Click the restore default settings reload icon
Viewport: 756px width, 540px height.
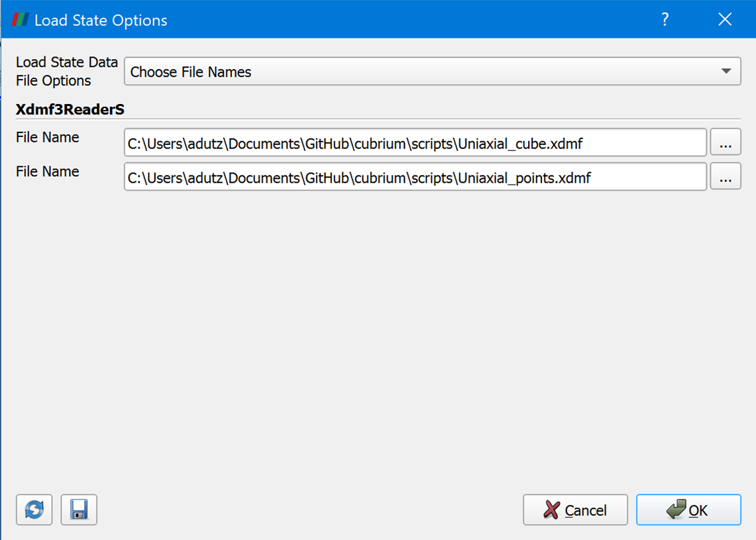[34, 510]
